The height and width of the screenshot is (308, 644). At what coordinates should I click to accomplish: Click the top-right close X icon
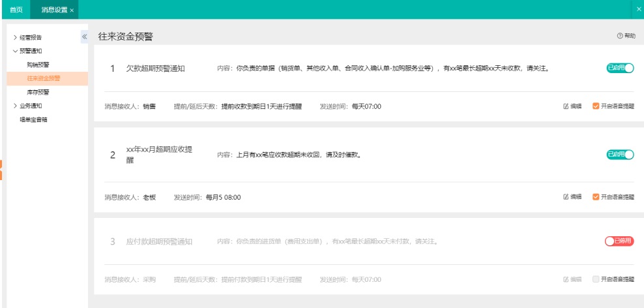pyautogui.click(x=638, y=9)
